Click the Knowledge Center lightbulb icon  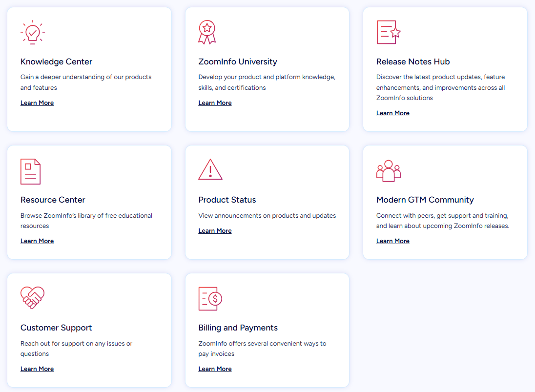click(x=33, y=32)
